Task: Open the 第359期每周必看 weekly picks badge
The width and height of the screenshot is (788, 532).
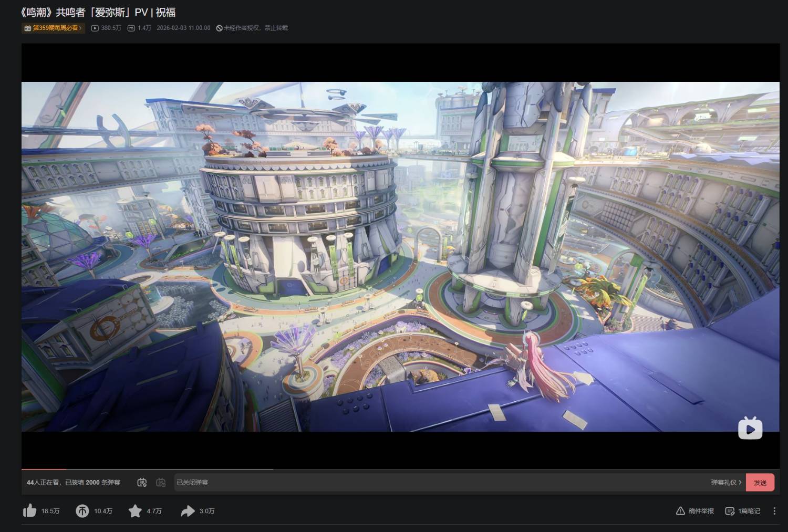Action: [53, 28]
